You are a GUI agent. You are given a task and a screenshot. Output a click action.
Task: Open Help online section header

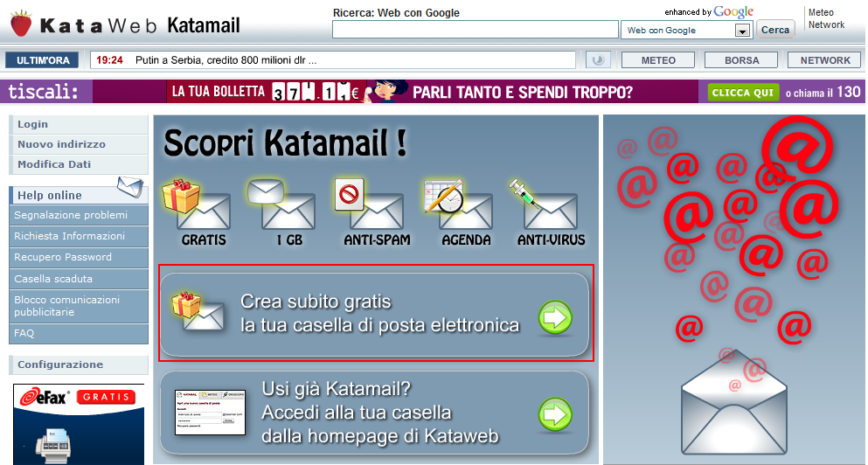pos(79,196)
